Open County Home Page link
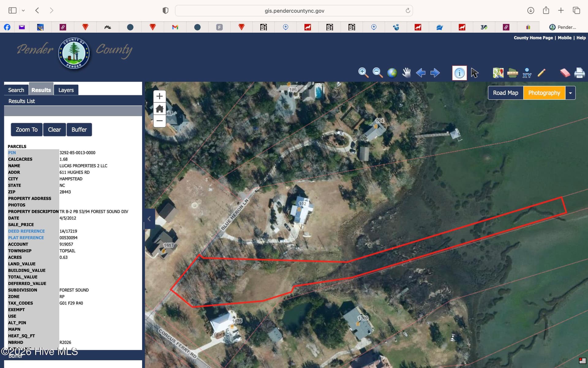The image size is (588, 368). tap(533, 38)
